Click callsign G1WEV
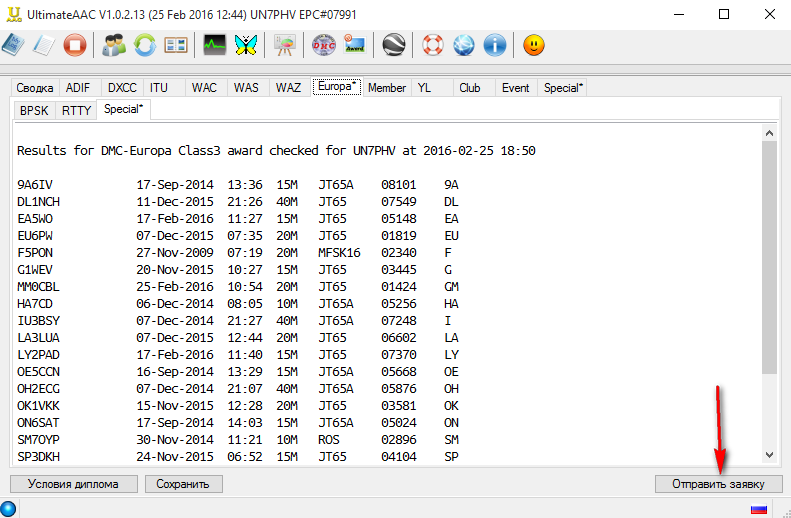Image resolution: width=791 pixels, height=518 pixels. click(35, 270)
